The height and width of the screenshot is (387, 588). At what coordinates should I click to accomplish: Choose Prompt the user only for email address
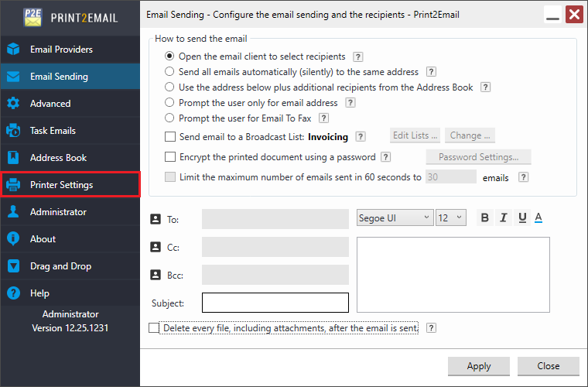pyautogui.click(x=169, y=103)
